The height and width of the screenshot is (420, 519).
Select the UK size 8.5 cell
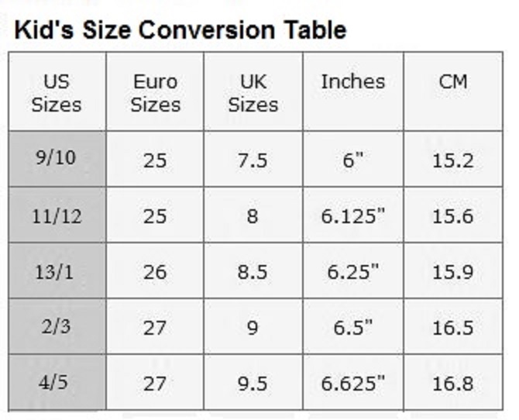pyautogui.click(x=253, y=272)
